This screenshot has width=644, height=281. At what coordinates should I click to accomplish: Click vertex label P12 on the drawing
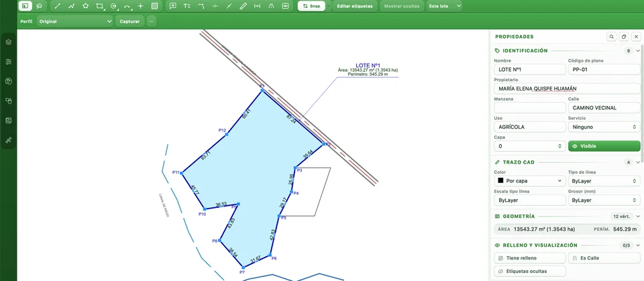(x=222, y=130)
